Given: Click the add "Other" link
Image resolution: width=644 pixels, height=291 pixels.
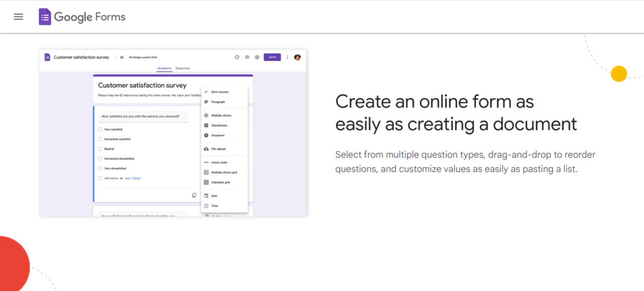Looking at the screenshot, I should coord(133,178).
